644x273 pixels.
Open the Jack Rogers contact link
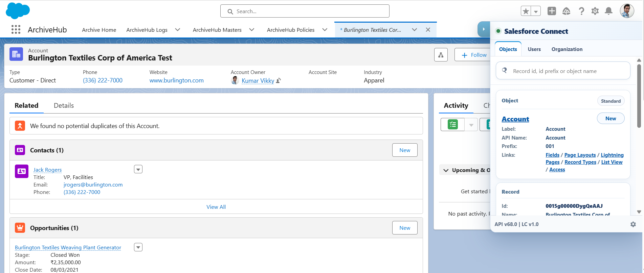pyautogui.click(x=47, y=170)
